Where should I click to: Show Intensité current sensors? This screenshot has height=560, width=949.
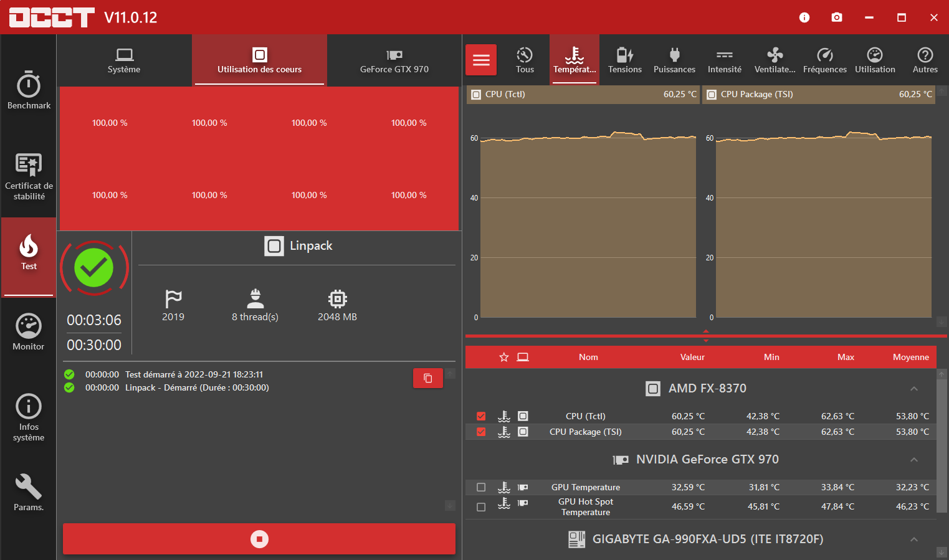pyautogui.click(x=725, y=60)
